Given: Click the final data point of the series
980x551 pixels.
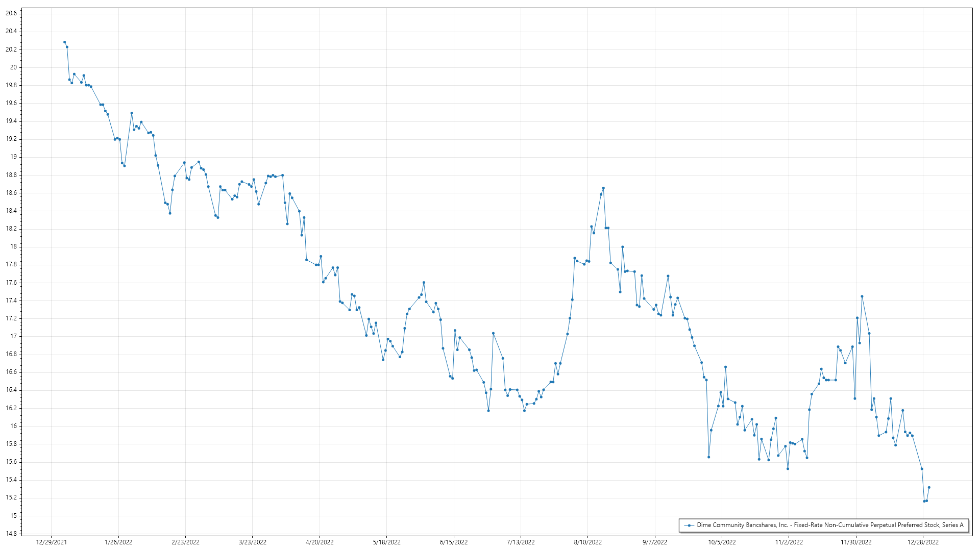Looking at the screenshot, I should tap(929, 487).
